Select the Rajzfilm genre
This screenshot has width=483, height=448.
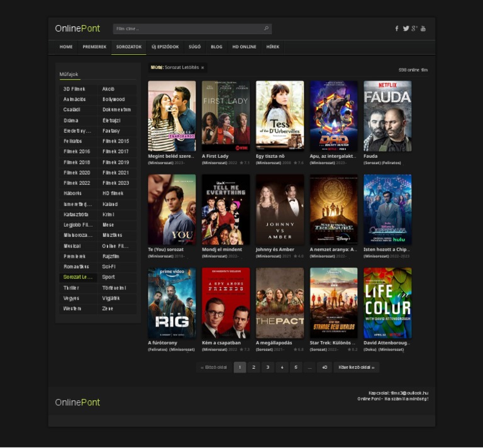(117, 256)
